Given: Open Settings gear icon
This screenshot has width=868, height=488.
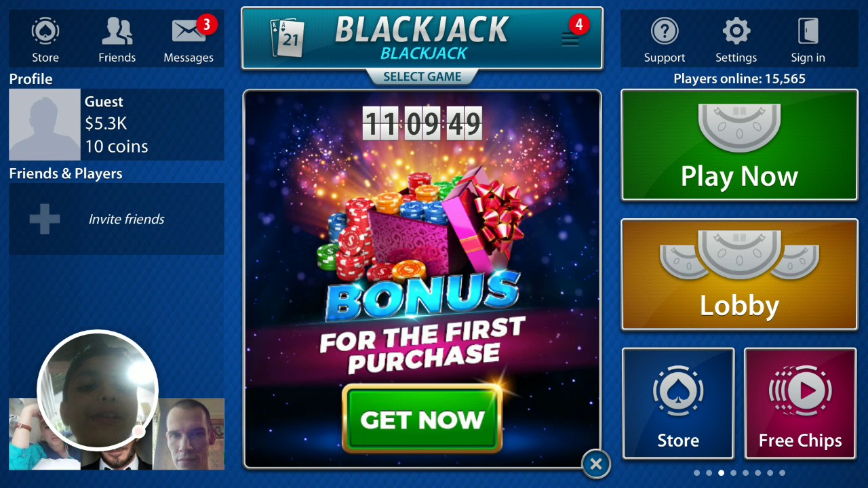Looking at the screenshot, I should pyautogui.click(x=736, y=31).
